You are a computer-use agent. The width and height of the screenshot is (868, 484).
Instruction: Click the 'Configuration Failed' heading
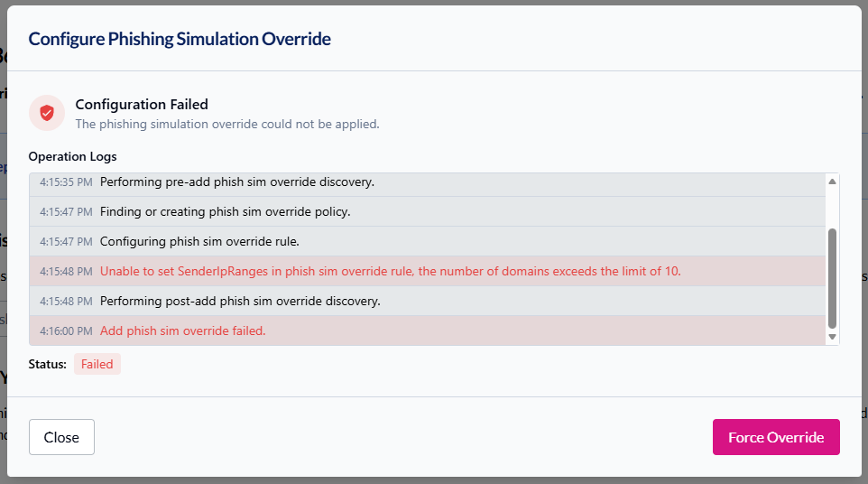coord(142,105)
